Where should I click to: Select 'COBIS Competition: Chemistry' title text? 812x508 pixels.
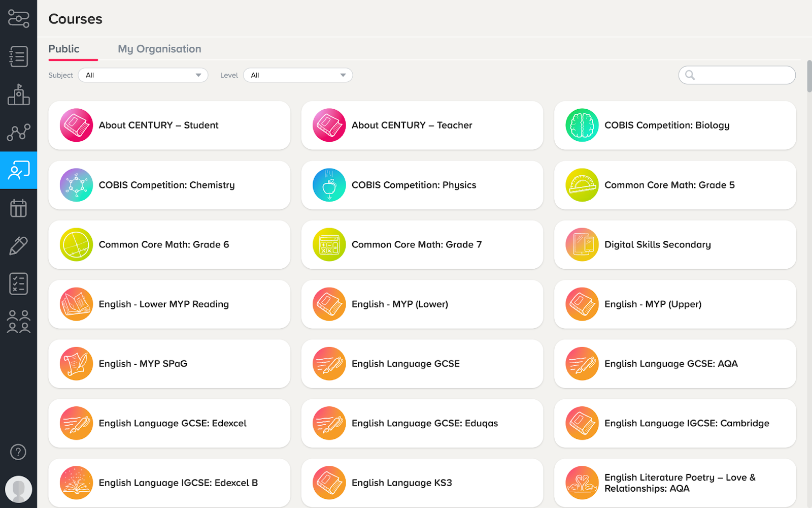click(x=166, y=185)
